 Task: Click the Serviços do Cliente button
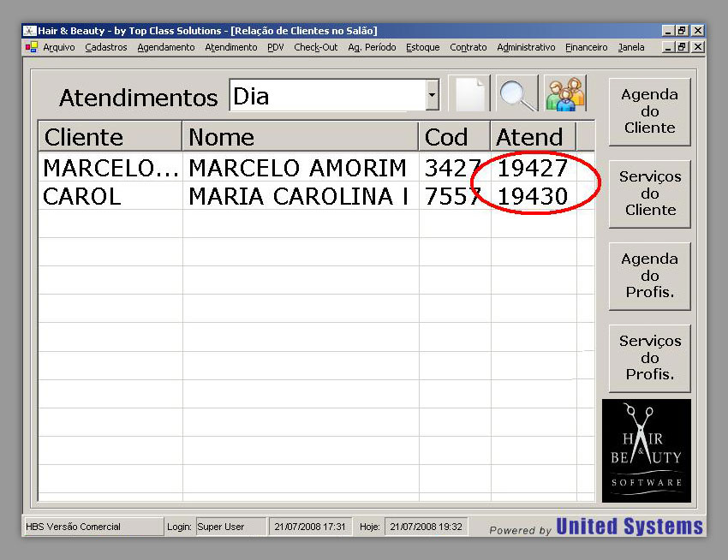pos(649,194)
